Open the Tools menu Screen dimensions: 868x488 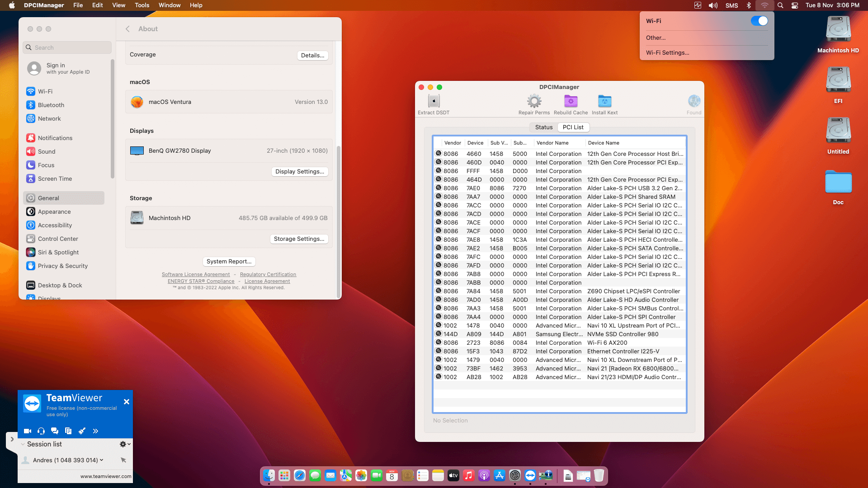click(x=142, y=5)
